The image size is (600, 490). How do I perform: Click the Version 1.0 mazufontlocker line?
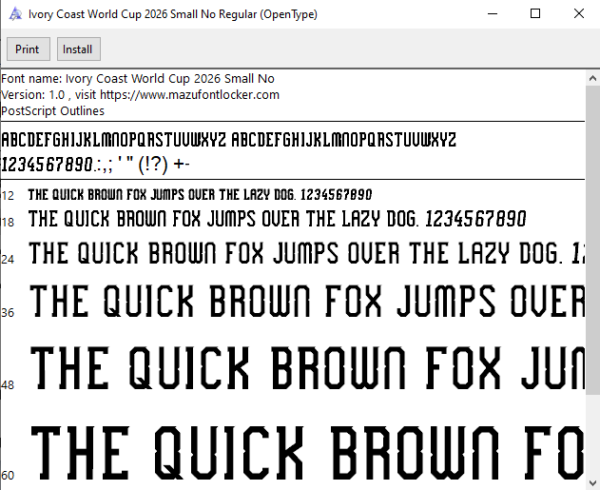pyautogui.click(x=140, y=94)
